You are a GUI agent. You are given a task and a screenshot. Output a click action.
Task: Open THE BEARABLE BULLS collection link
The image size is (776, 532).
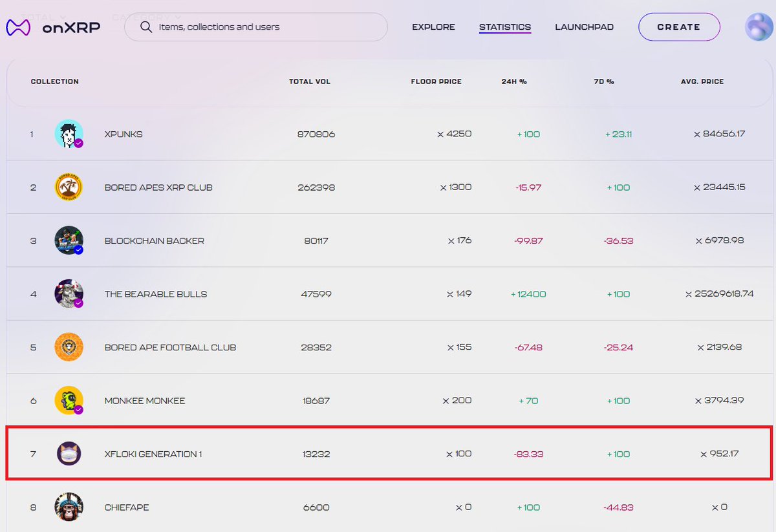tap(156, 294)
